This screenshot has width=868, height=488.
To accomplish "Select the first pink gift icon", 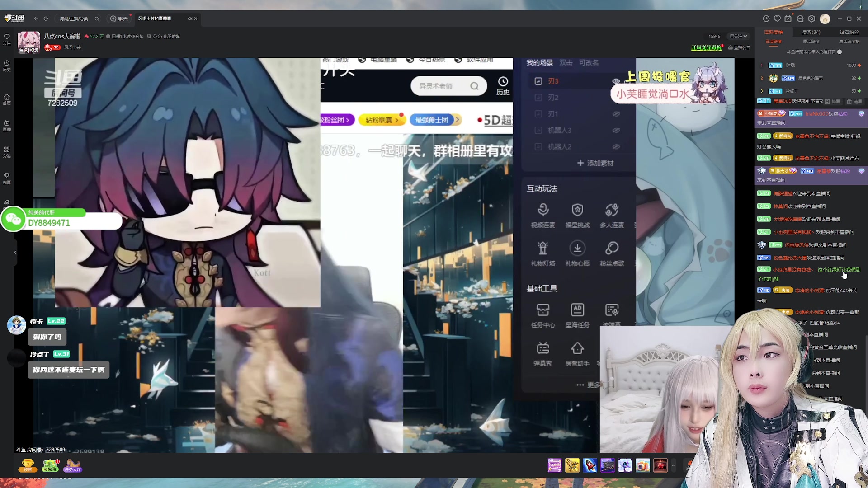I will point(554,465).
